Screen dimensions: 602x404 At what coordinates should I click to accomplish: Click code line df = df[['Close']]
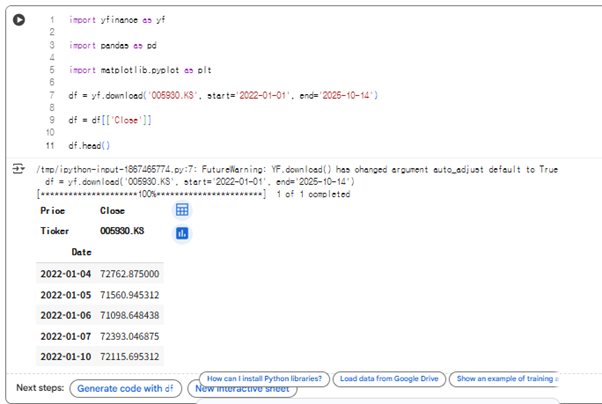(x=110, y=120)
